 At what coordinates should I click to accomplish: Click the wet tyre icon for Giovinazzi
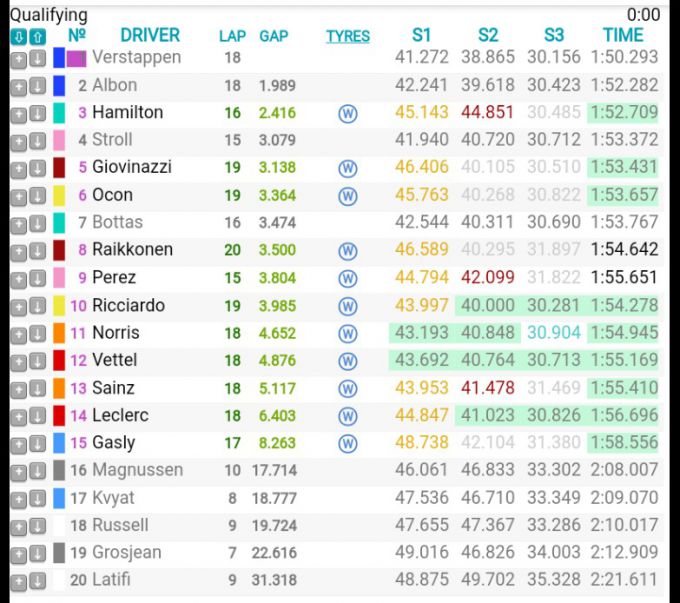click(348, 168)
